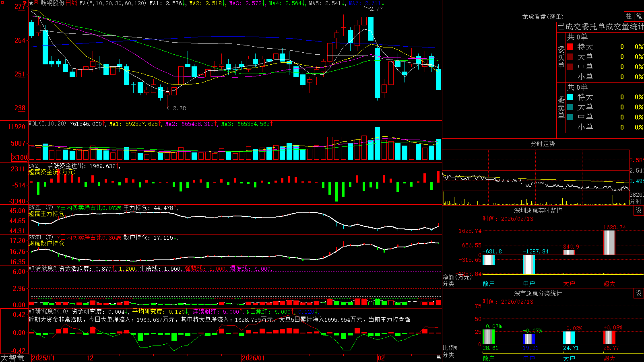Click the AI研究度2(10) indicator name
Screen dimensions: 644x362
(49, 311)
